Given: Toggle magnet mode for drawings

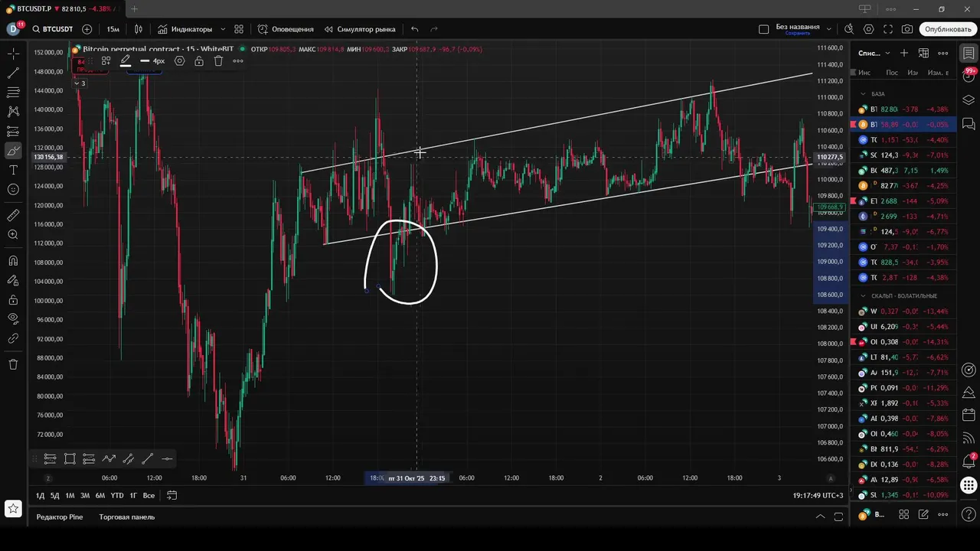Looking at the screenshot, I should [13, 261].
